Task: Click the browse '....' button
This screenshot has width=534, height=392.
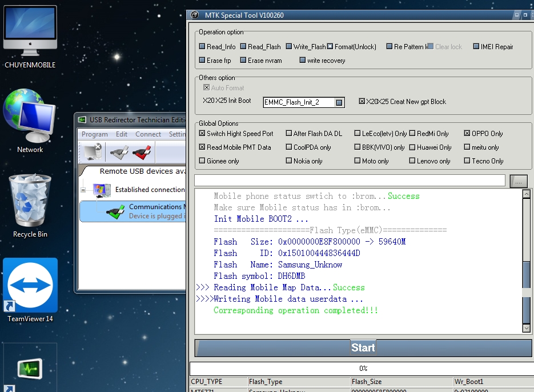Action: [x=519, y=181]
